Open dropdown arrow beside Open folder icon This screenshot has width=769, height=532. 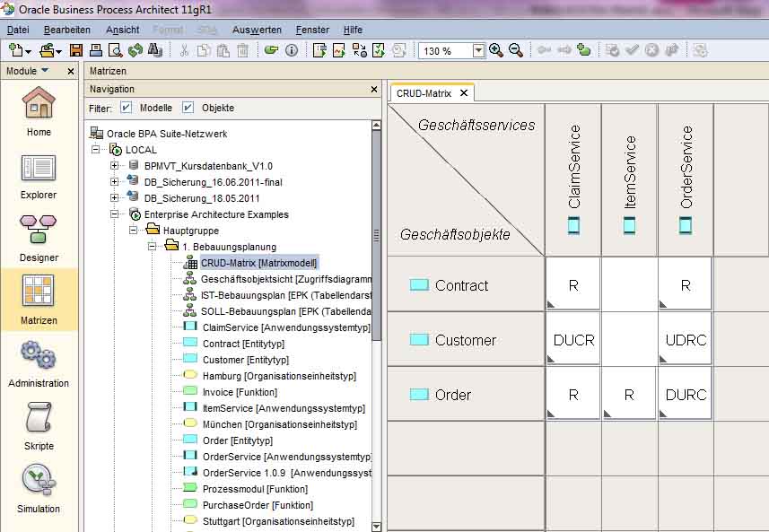pyautogui.click(x=59, y=51)
